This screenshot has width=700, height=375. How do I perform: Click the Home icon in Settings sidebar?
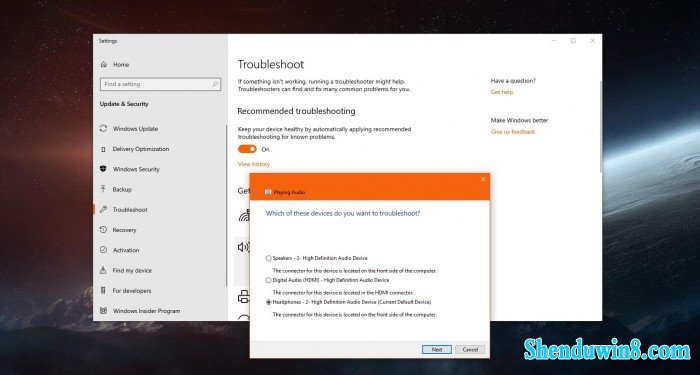point(104,65)
